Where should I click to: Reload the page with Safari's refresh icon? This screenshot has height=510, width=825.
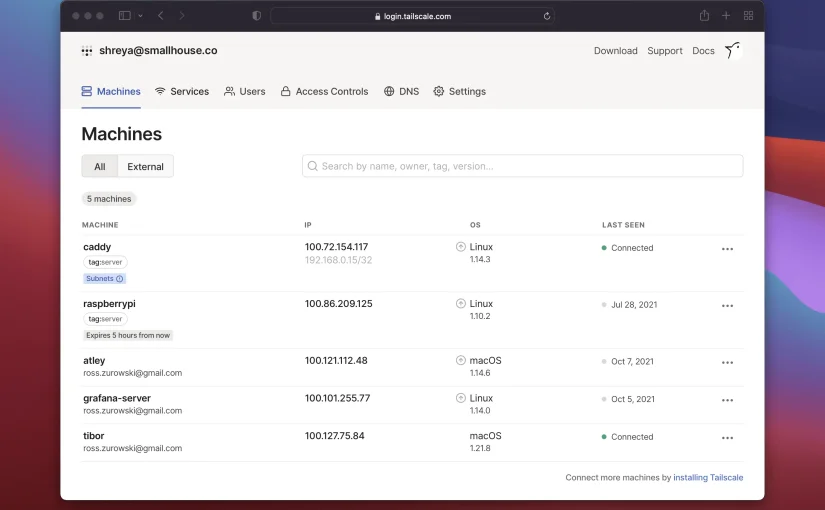click(547, 16)
